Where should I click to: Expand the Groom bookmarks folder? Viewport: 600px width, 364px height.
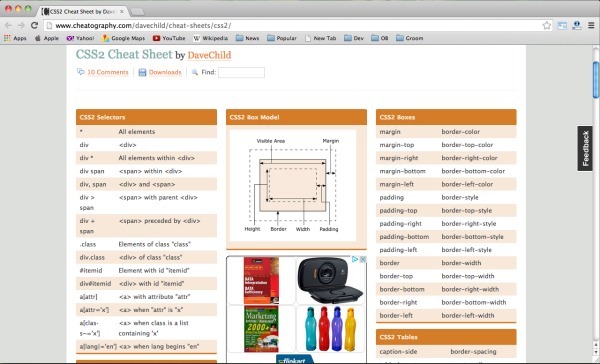[409, 38]
